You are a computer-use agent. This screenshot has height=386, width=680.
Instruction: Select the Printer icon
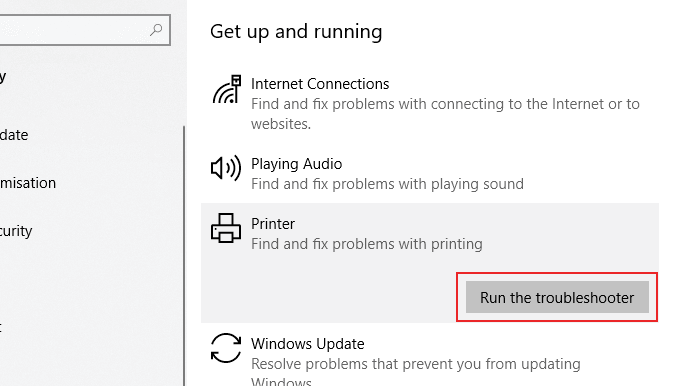[226, 228]
